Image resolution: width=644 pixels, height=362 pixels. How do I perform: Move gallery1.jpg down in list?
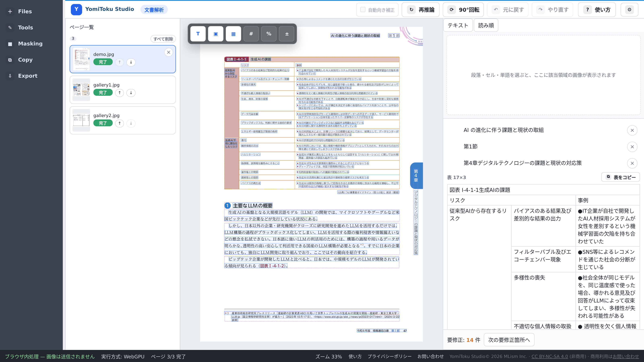131,93
